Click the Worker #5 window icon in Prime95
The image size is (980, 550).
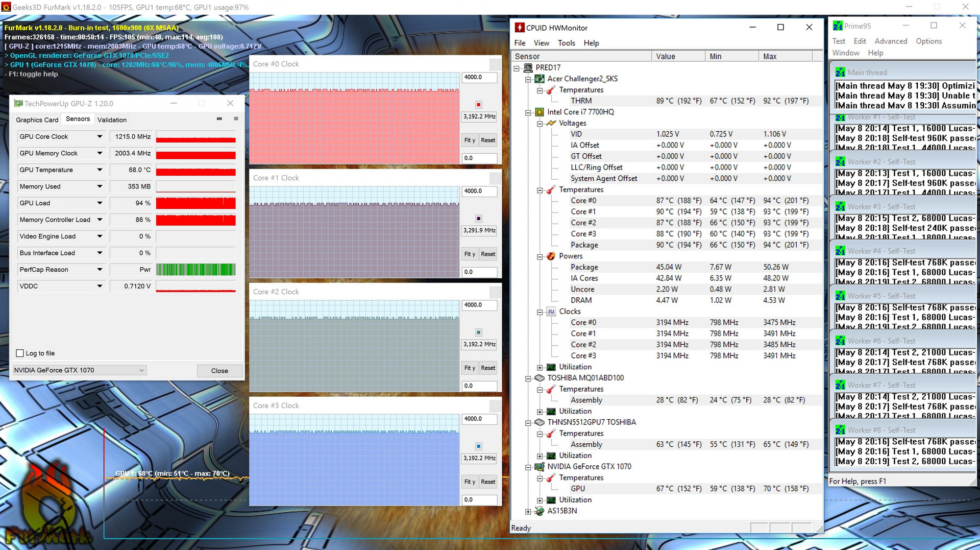tap(840, 296)
